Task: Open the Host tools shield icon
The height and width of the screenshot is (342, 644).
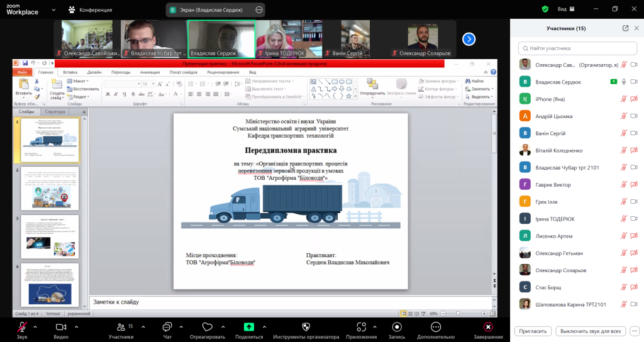Action: click(306, 327)
